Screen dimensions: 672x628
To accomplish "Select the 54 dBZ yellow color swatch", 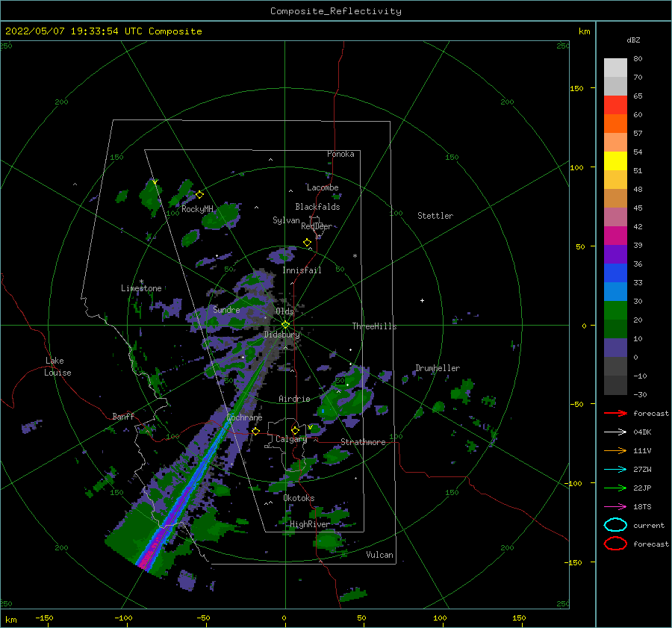I will (615, 161).
